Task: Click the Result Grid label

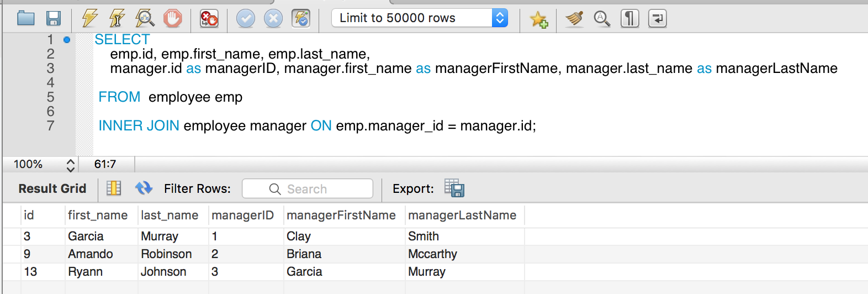Action: [52, 188]
